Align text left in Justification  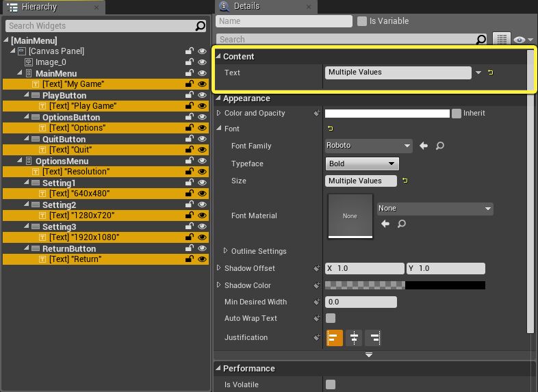click(334, 337)
